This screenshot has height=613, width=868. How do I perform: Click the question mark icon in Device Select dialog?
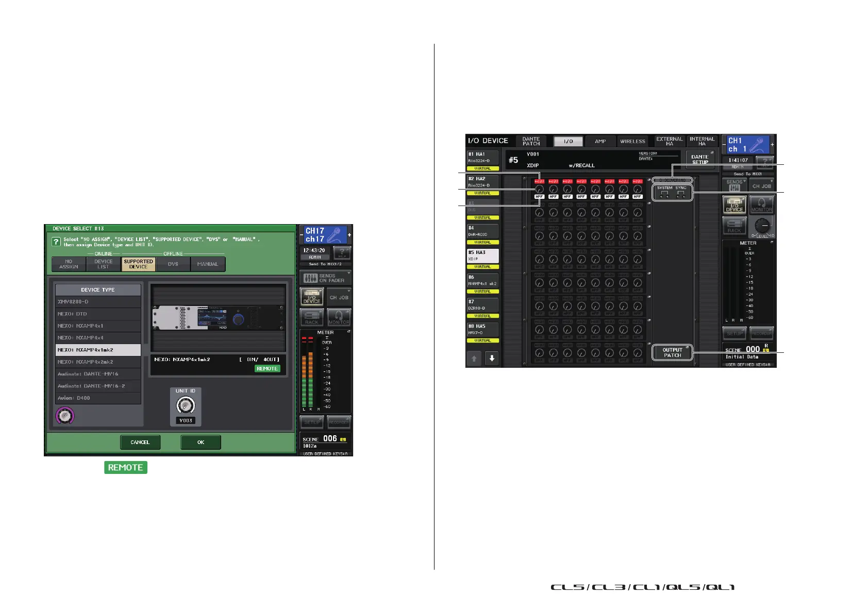56,242
